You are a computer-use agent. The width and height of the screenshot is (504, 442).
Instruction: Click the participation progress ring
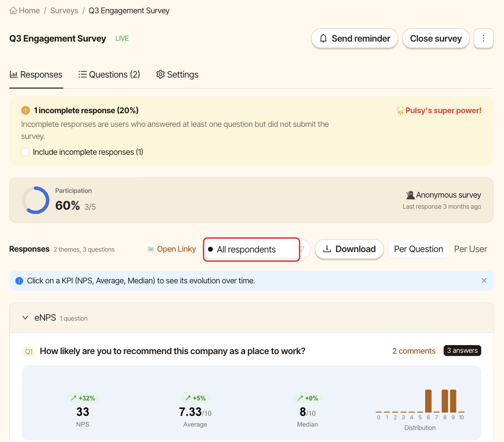35,200
